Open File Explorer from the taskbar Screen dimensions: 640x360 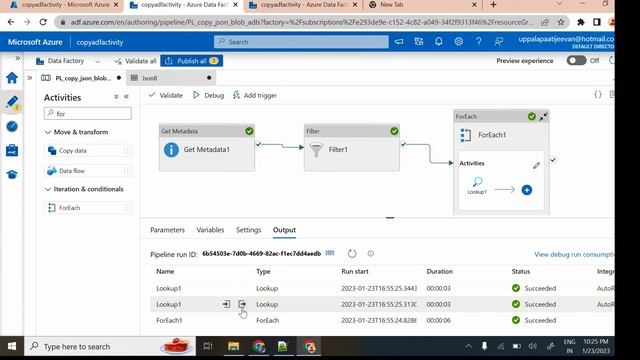click(233, 347)
